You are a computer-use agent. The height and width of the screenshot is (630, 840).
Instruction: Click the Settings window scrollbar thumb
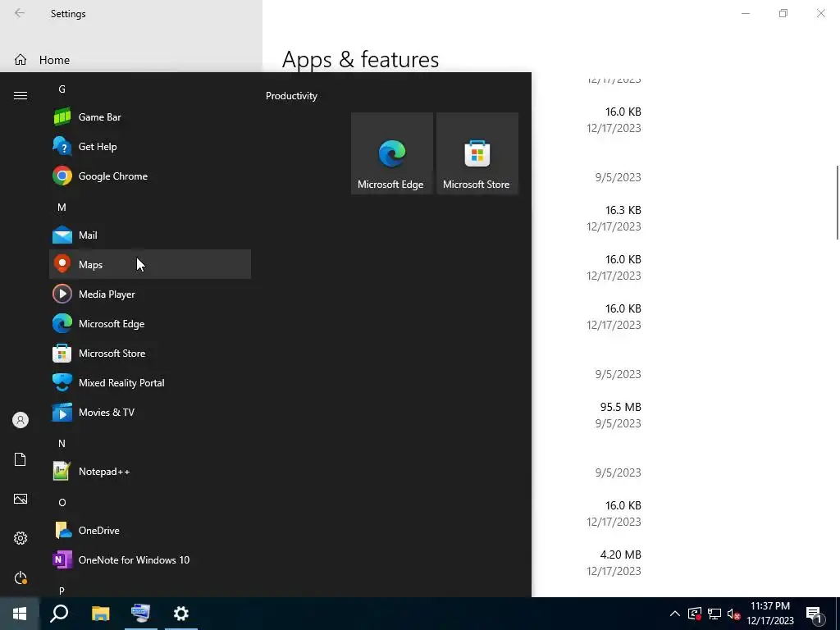point(838,203)
